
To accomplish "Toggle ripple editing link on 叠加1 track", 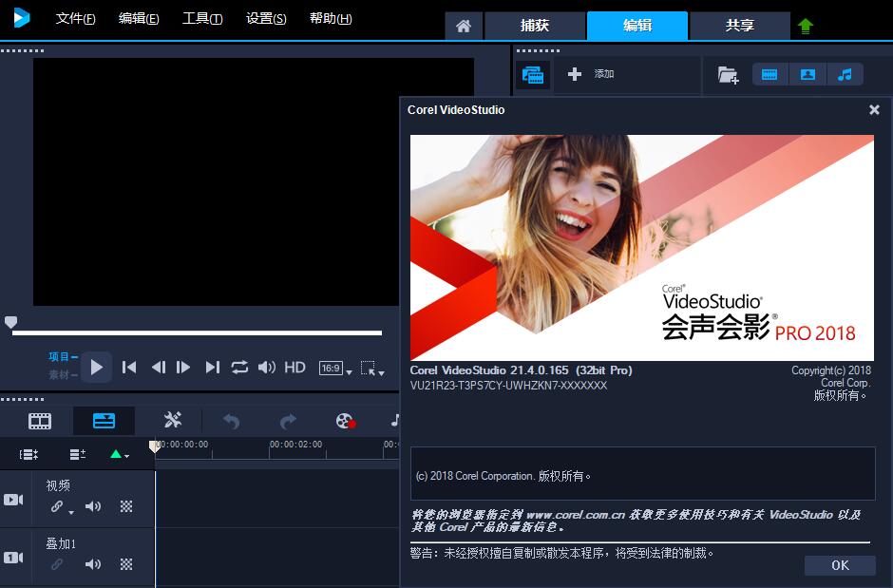I will click(57, 564).
